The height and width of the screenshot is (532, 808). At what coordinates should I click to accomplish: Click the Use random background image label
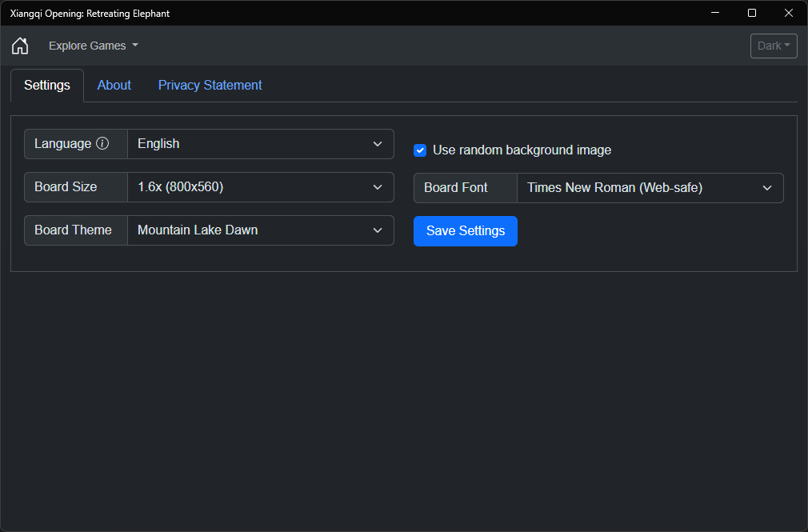[x=522, y=150]
